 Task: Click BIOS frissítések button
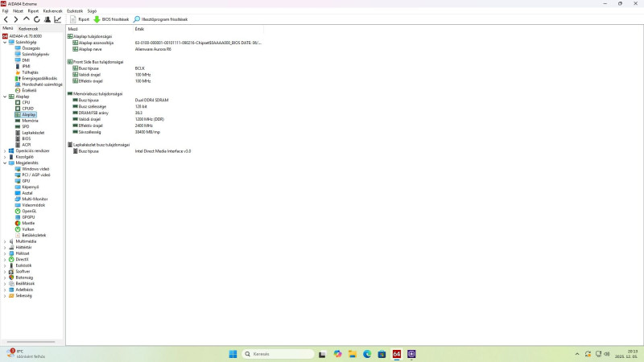[x=111, y=19]
